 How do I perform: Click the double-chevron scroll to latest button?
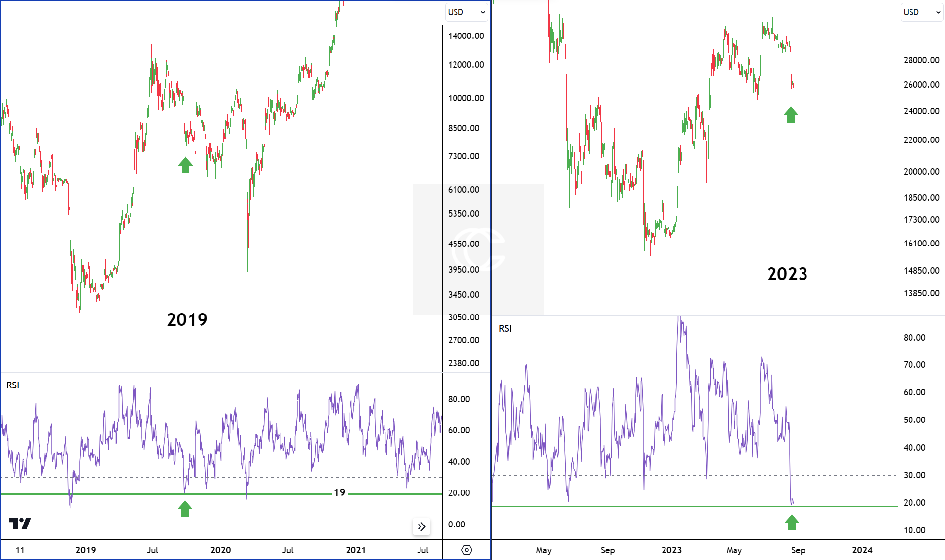421,526
